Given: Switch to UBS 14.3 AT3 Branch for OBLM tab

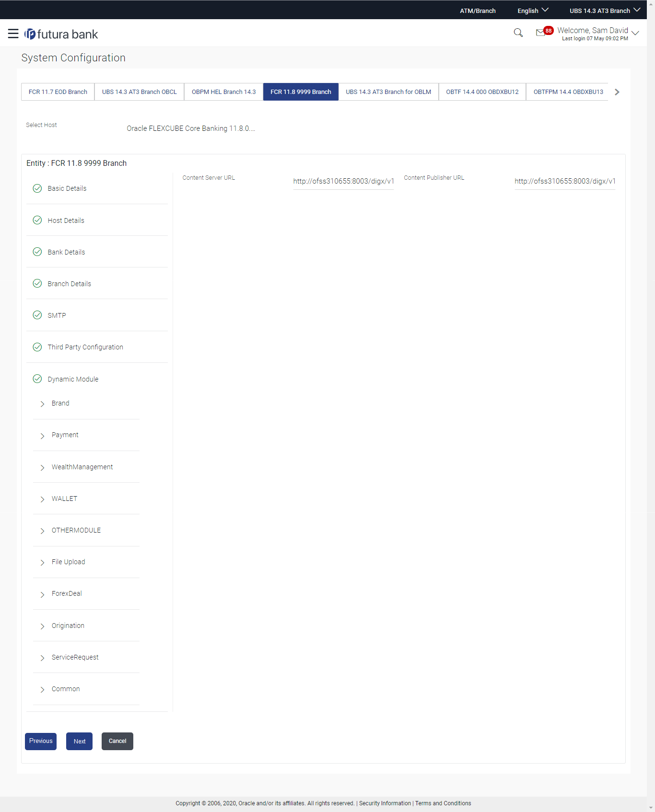Looking at the screenshot, I should coord(388,92).
